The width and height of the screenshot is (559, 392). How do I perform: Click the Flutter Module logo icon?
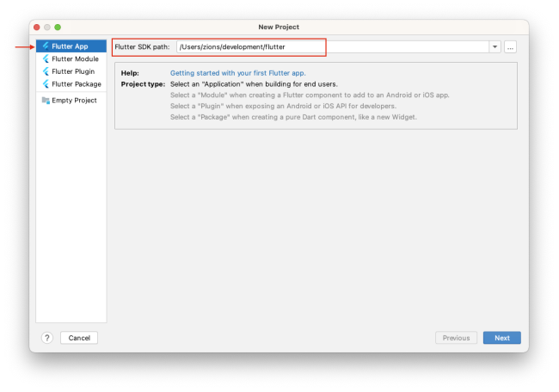pyautogui.click(x=46, y=58)
